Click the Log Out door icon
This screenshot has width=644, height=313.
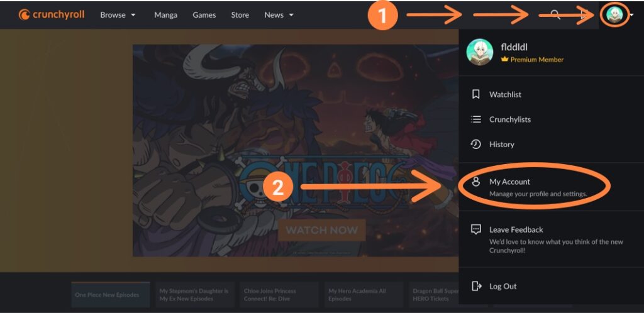tap(476, 286)
